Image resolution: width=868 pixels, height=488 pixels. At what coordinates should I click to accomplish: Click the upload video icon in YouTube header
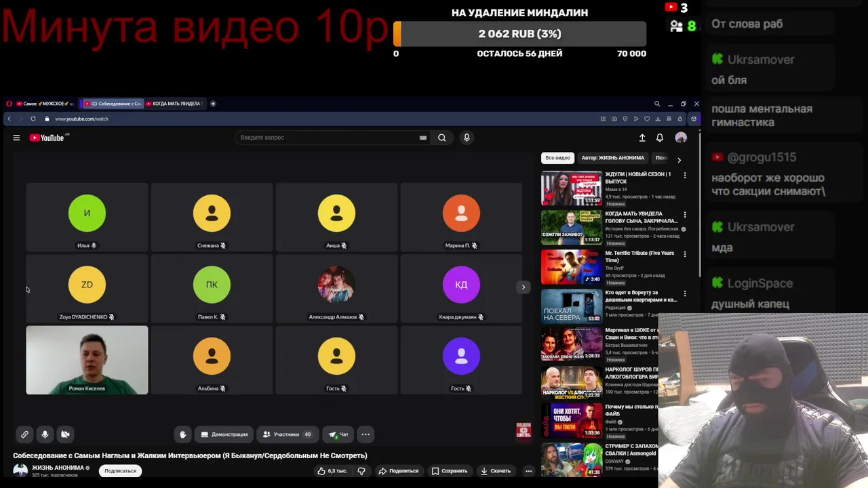pos(642,138)
